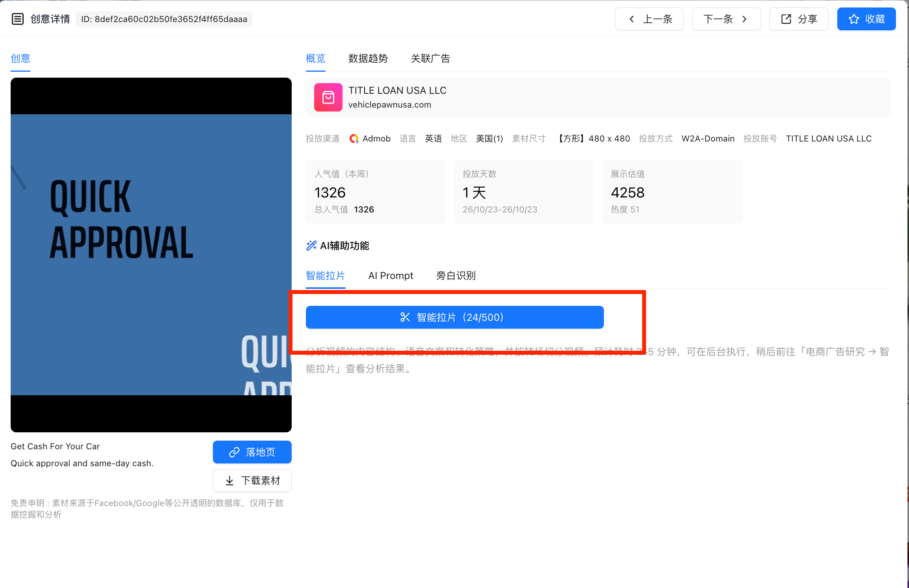
Task: Click Quick approval and same-day cash text
Action: point(82,463)
